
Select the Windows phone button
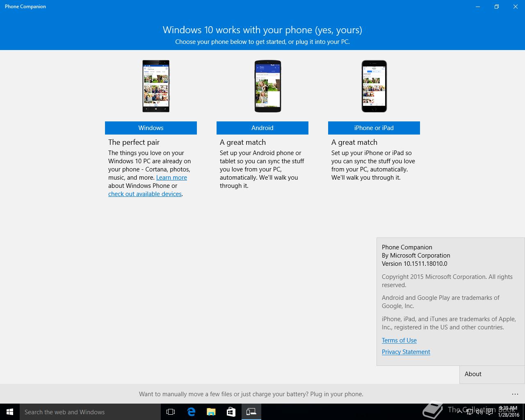click(151, 128)
